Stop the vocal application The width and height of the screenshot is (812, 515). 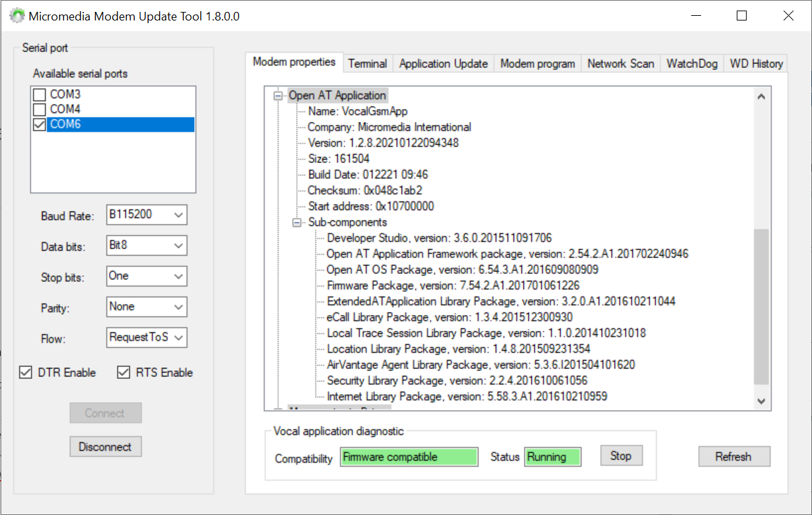[621, 456]
